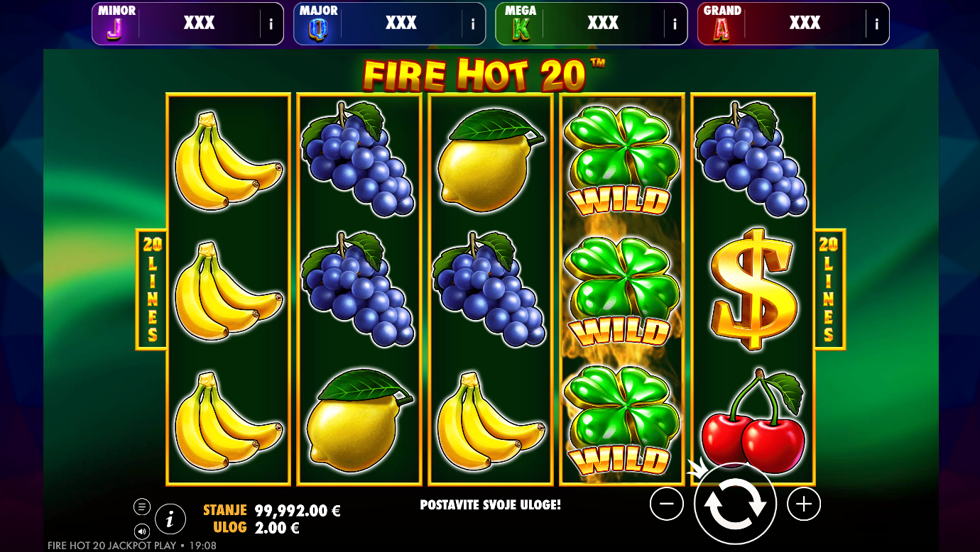Show Mega jackpot info
Image resolution: width=980 pixels, height=552 pixels.
pyautogui.click(x=675, y=24)
